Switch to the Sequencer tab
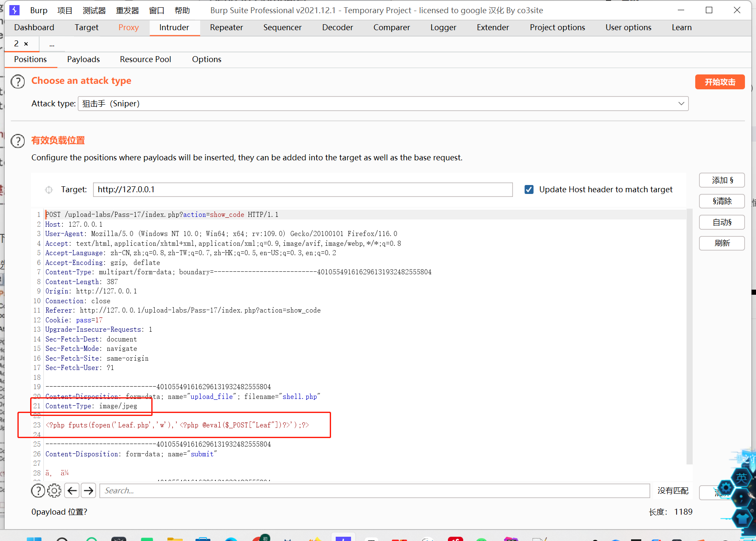Image resolution: width=756 pixels, height=541 pixels. point(283,28)
